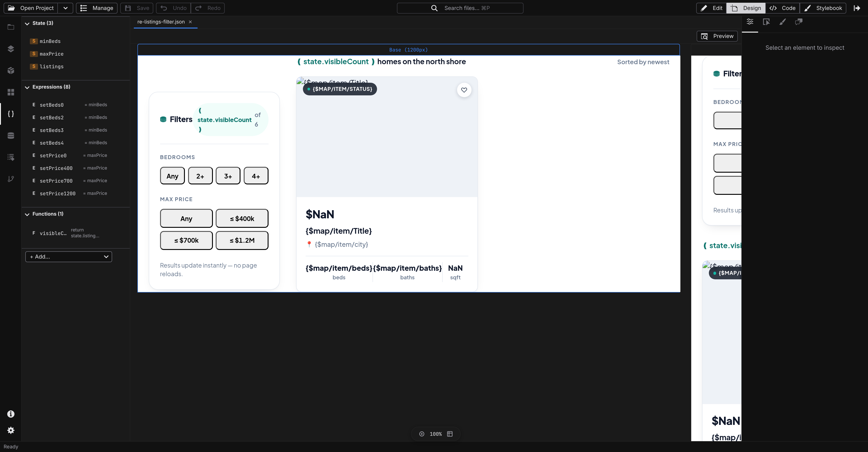Open the interaction cursor inspector tab
This screenshot has width=868, height=452.
[766, 22]
